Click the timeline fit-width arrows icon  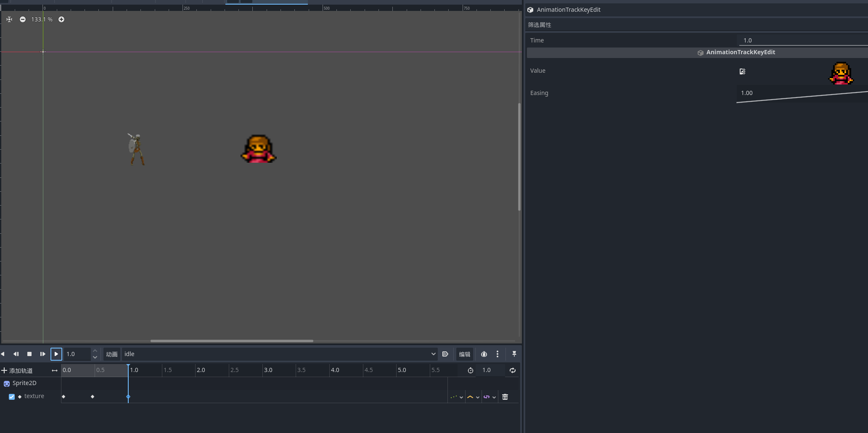pyautogui.click(x=55, y=370)
